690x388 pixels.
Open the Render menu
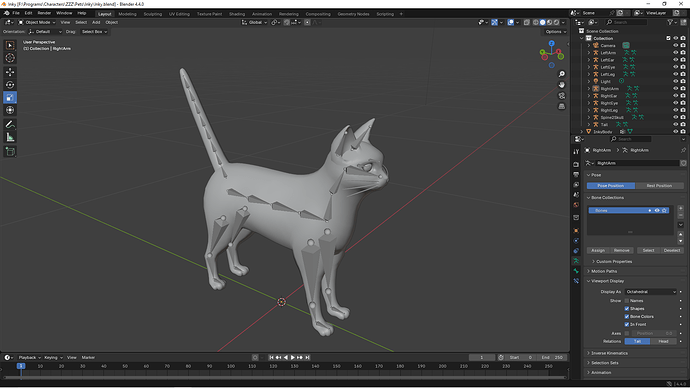pyautogui.click(x=44, y=13)
